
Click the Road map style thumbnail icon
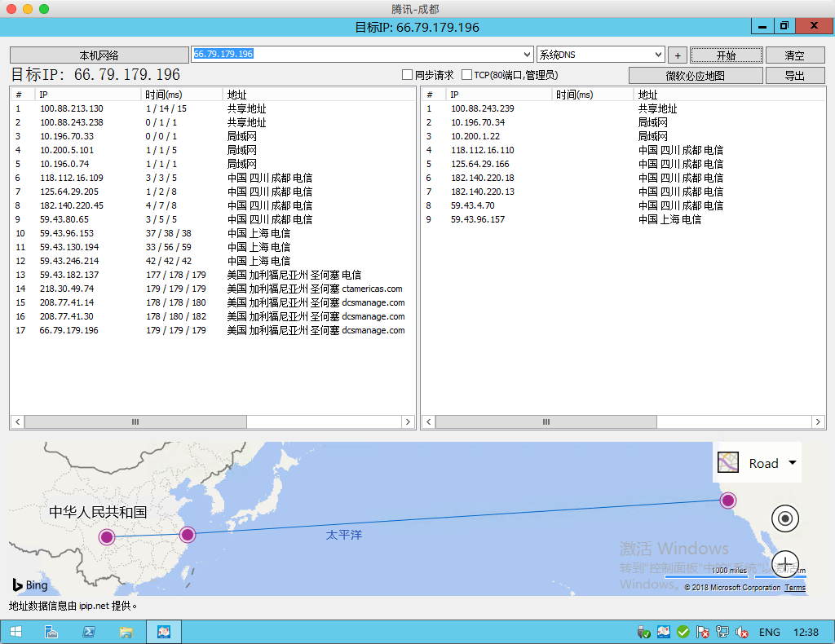[x=727, y=463]
